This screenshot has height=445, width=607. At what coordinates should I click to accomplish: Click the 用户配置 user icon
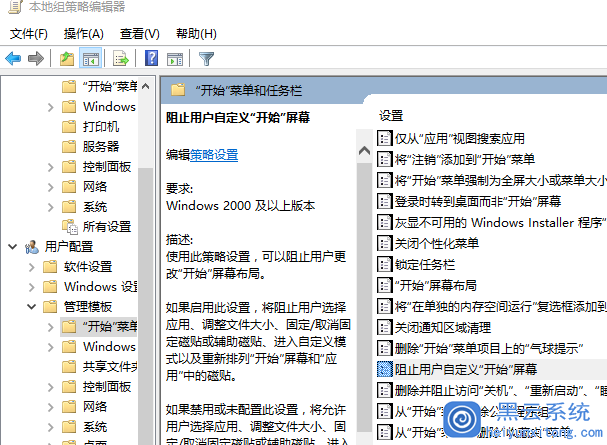[x=32, y=246]
